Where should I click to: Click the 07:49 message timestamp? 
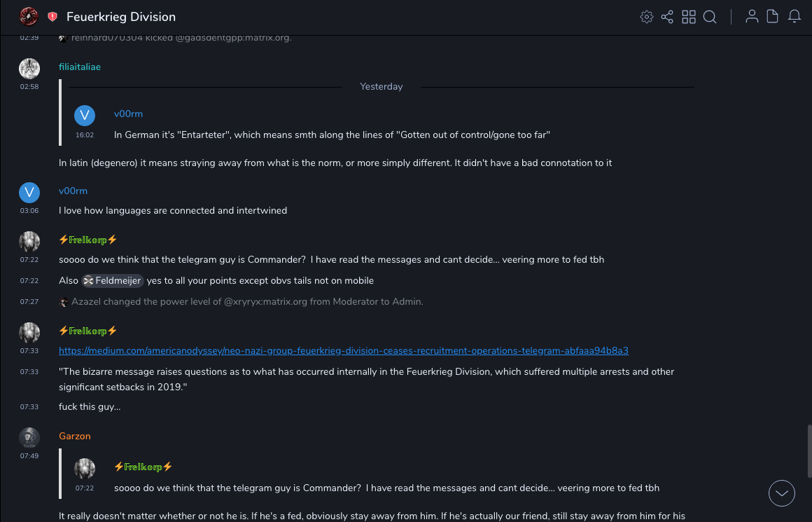pyautogui.click(x=29, y=455)
